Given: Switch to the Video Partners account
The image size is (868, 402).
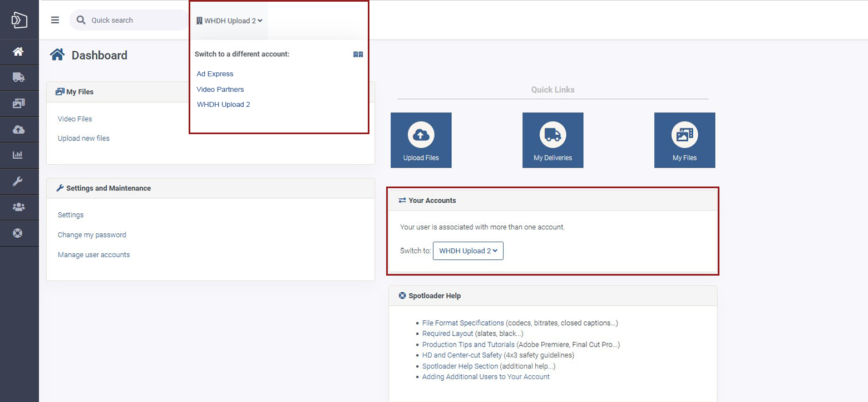Looking at the screenshot, I should 220,89.
